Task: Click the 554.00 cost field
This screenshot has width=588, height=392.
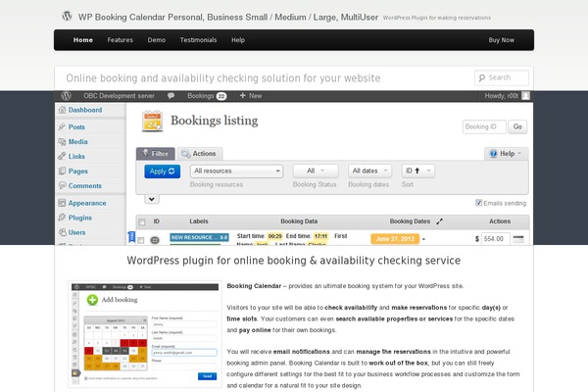Action: 495,238
